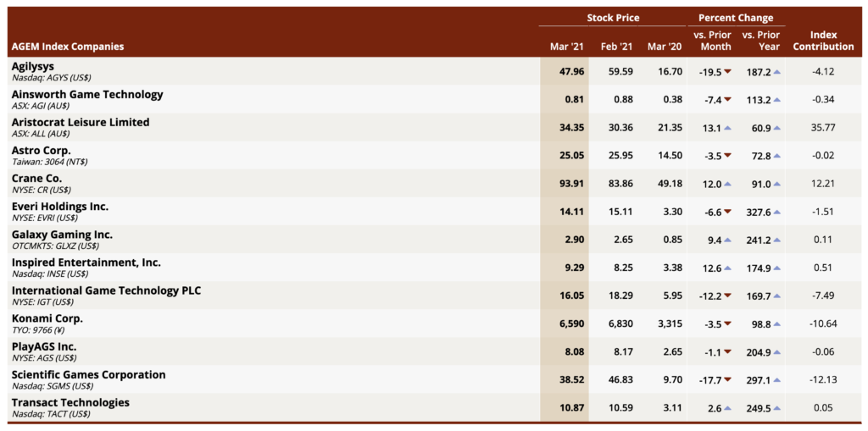The width and height of the screenshot is (868, 431).
Task: Click the down arrow beside PlayAGS -1.1
Action: point(727,352)
